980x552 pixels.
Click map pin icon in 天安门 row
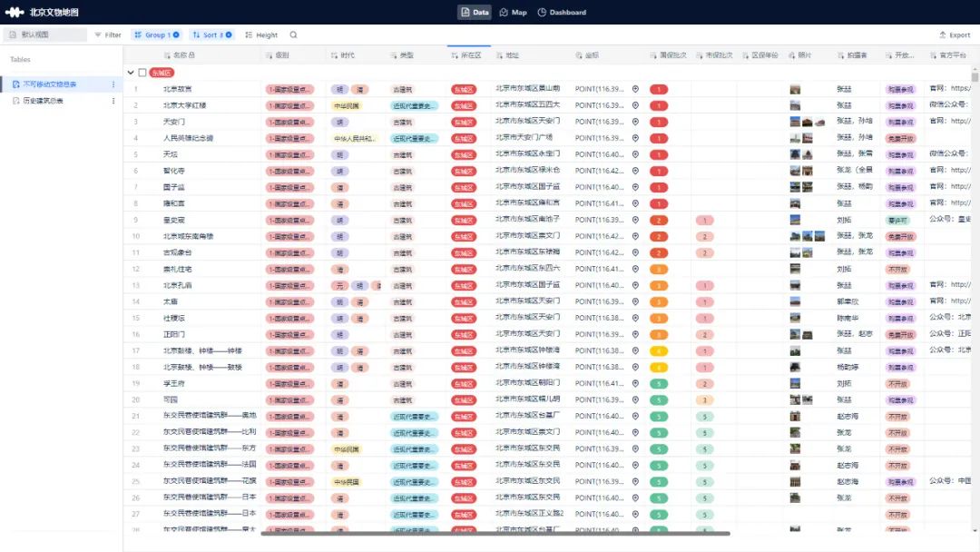tap(635, 122)
